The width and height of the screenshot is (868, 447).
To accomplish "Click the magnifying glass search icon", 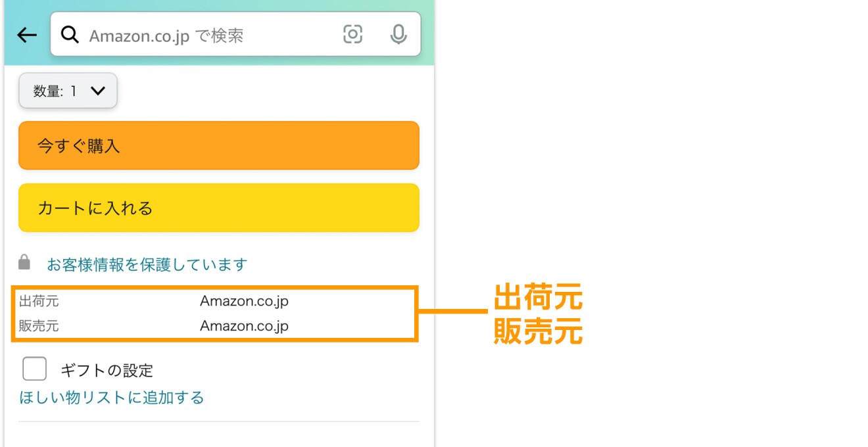I will (x=70, y=35).
